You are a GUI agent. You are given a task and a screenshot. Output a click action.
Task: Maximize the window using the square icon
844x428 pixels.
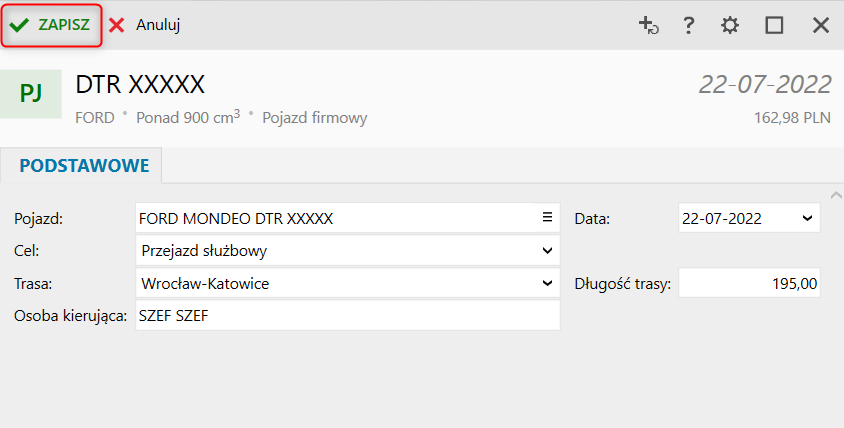coord(774,25)
